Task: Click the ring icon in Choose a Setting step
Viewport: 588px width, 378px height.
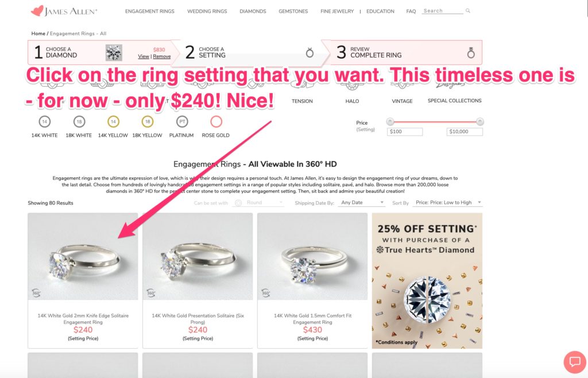Action: [310, 52]
